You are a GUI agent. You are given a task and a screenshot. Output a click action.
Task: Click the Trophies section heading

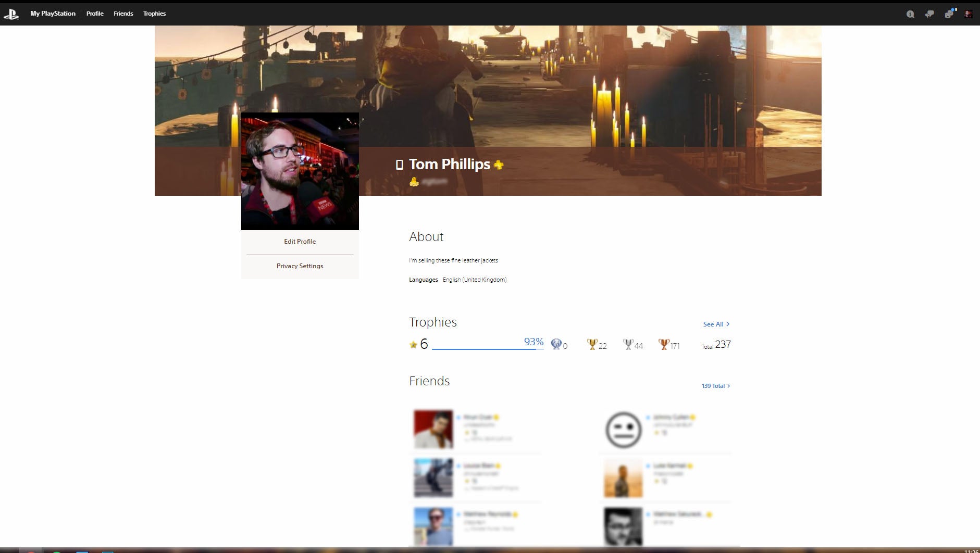(433, 322)
